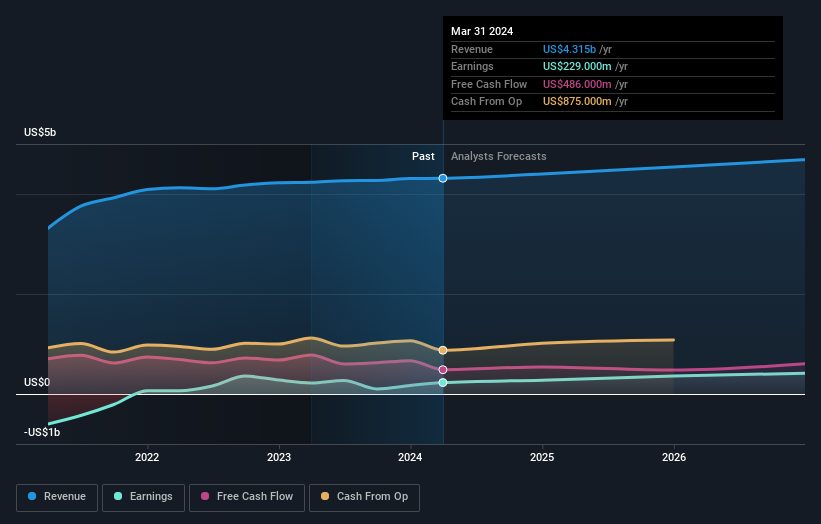Click the blue Revenue marker at Mar 2024
The height and width of the screenshot is (524, 821).
coord(443,179)
